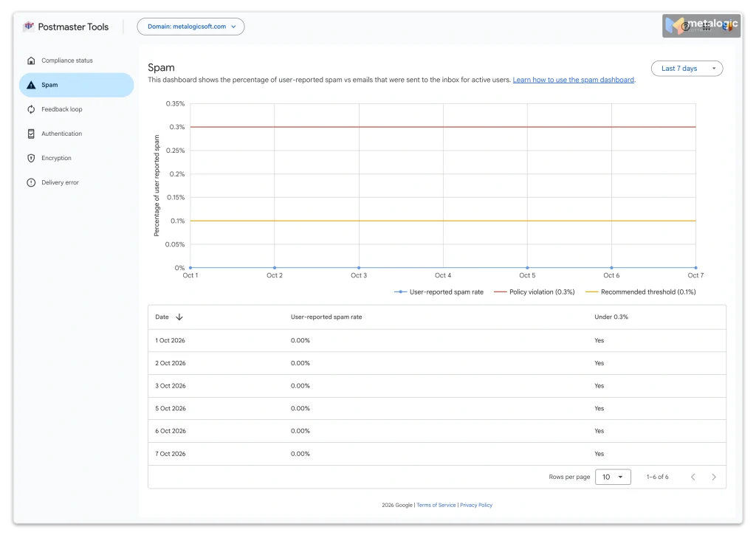Screen dimensions: 756x538
Task: Select the 3 Oct 2026 date cell
Action: [171, 386]
